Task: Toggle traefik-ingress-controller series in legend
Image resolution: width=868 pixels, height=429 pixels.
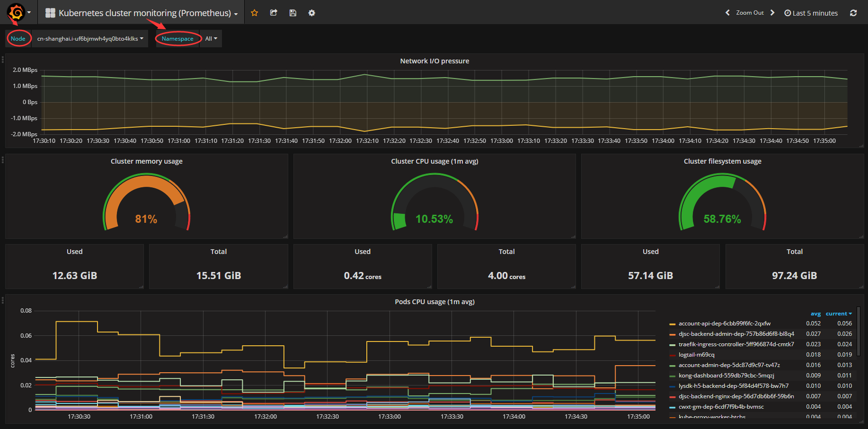Action: (736, 344)
